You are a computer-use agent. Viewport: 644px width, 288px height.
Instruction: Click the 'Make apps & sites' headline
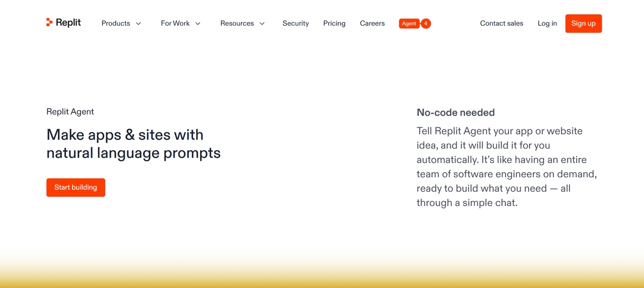134,143
